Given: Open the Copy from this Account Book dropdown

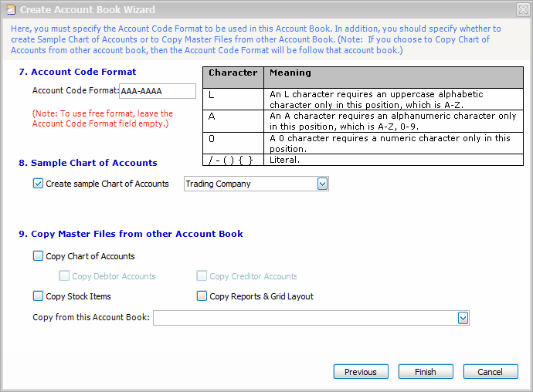Looking at the screenshot, I should [463, 317].
